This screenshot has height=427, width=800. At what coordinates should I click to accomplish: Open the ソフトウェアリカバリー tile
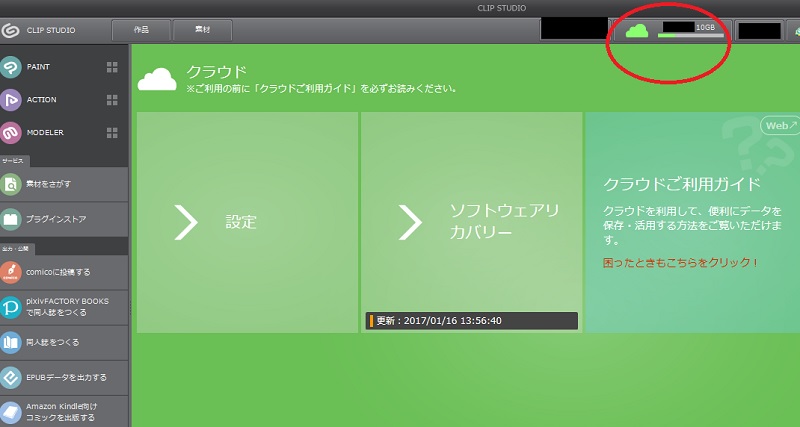point(471,222)
